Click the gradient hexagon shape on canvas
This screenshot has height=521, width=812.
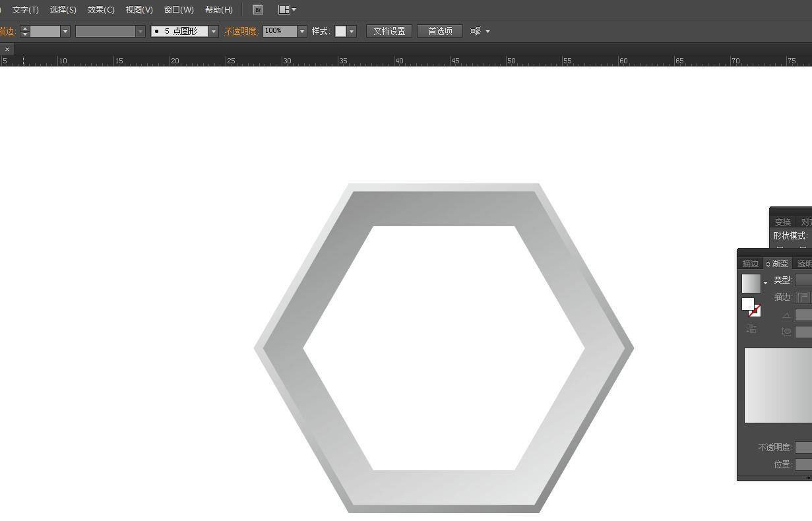[444, 208]
